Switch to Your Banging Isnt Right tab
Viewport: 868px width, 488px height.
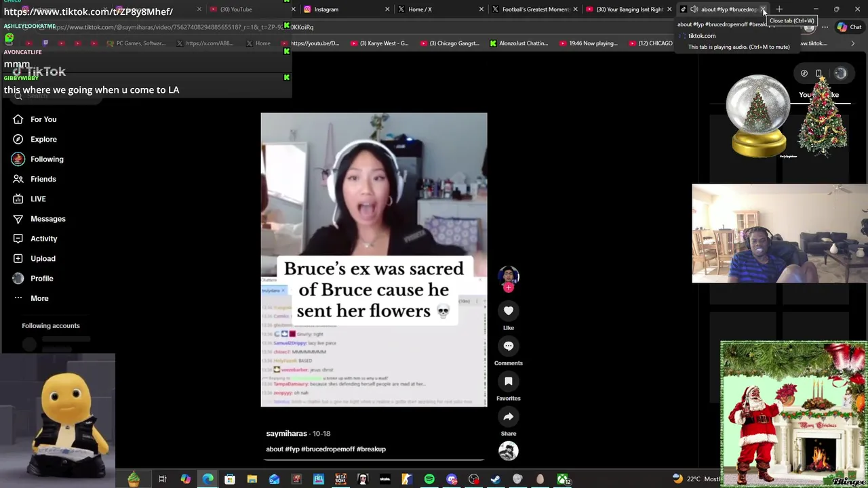629,9
